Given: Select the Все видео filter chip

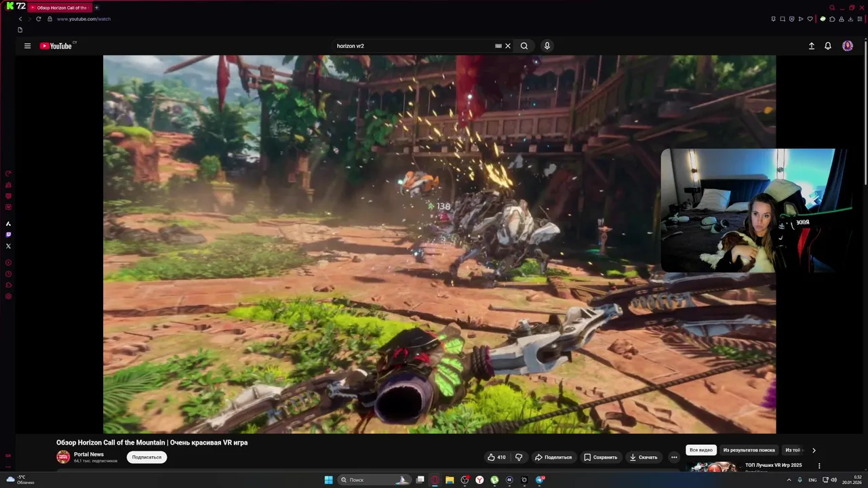Looking at the screenshot, I should point(701,450).
